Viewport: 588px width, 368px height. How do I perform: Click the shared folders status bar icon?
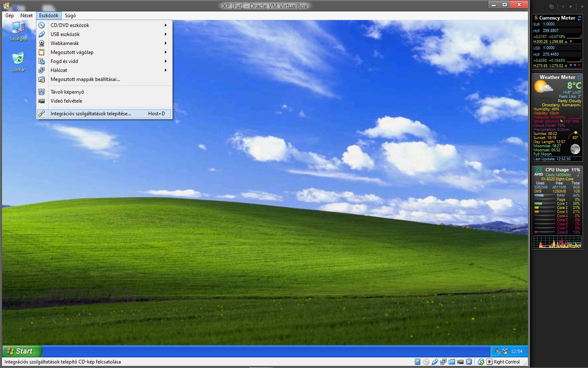click(x=452, y=362)
